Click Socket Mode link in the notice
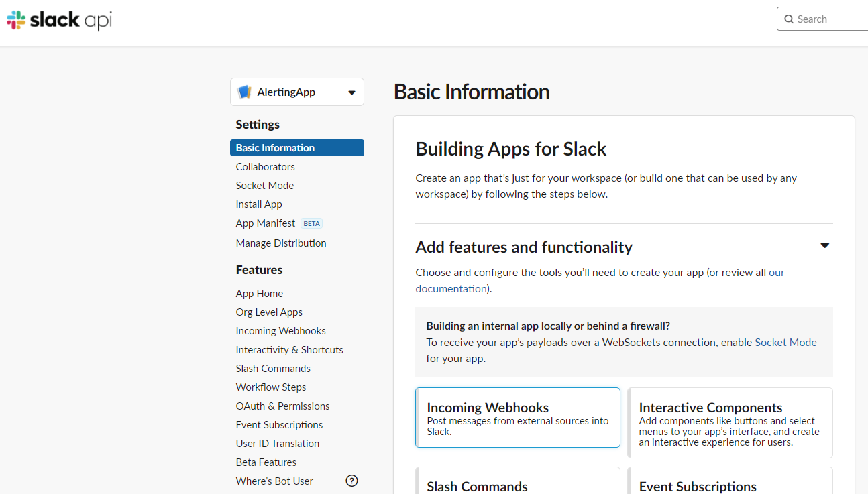868x494 pixels. point(785,342)
